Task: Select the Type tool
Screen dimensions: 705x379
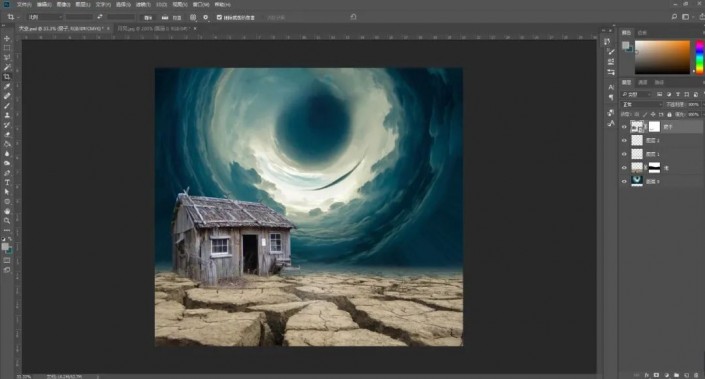Action: 7,182
